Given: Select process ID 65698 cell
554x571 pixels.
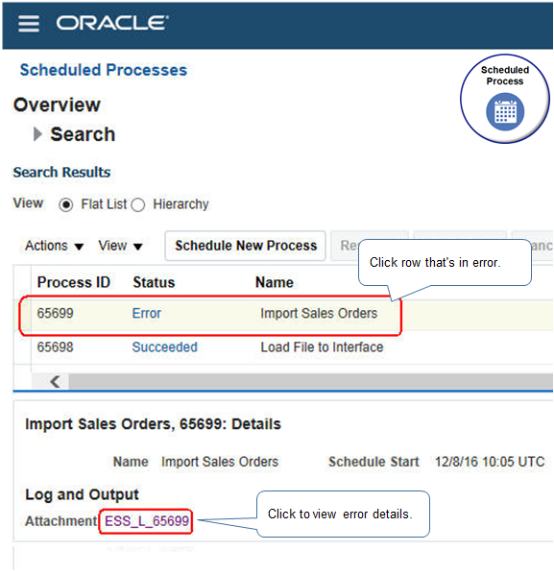Looking at the screenshot, I should (55, 347).
